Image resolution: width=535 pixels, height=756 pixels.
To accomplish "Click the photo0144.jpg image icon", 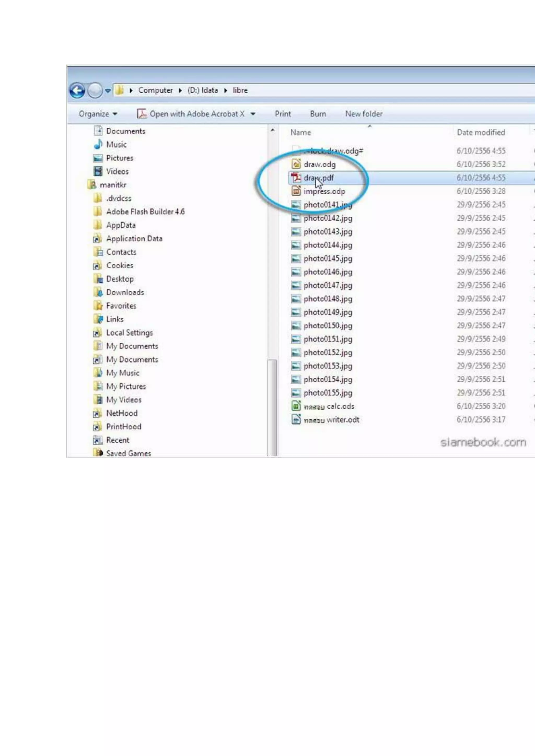I will coord(296,245).
